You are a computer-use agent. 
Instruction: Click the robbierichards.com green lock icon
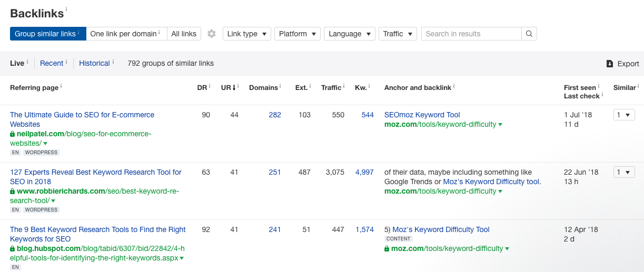click(13, 192)
